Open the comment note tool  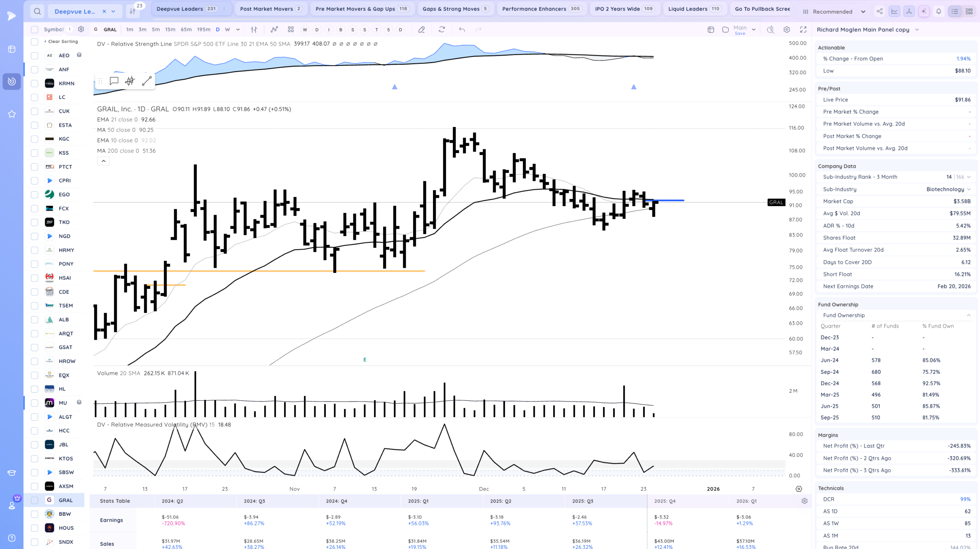point(114,81)
